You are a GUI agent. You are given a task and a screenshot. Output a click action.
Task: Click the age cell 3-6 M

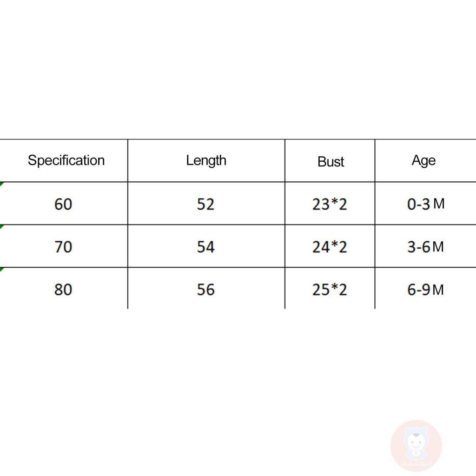425,246
